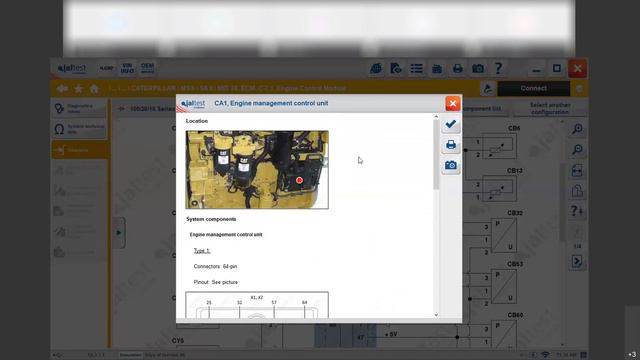This screenshot has height=360, width=640.
Task: Click the red location marker on engine photo
Action: coord(299,180)
